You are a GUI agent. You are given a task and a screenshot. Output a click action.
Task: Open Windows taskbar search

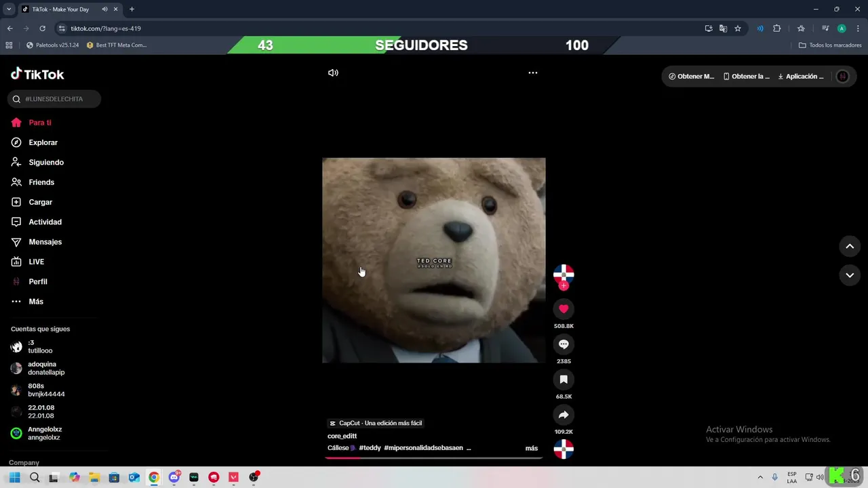35,477
